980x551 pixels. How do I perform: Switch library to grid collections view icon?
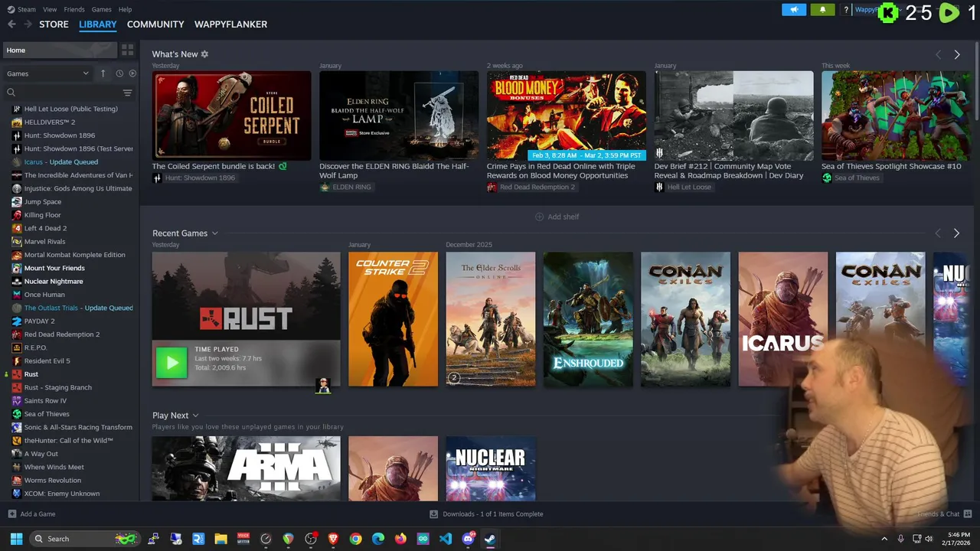click(x=128, y=50)
